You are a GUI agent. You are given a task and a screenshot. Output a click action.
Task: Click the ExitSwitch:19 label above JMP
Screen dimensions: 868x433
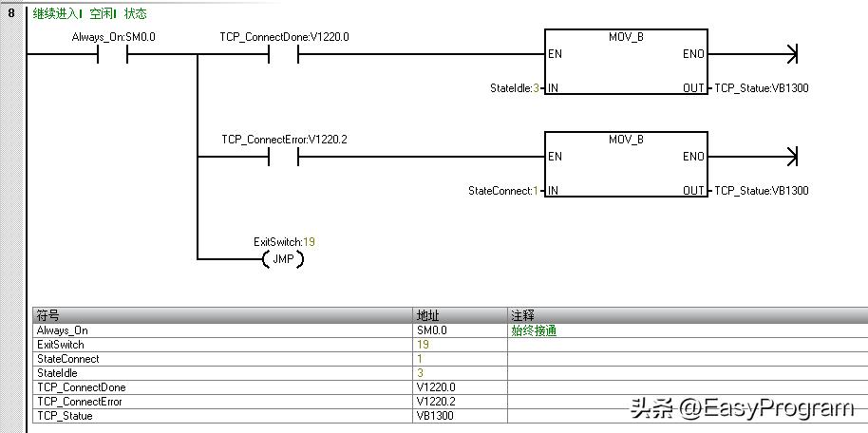coord(285,242)
